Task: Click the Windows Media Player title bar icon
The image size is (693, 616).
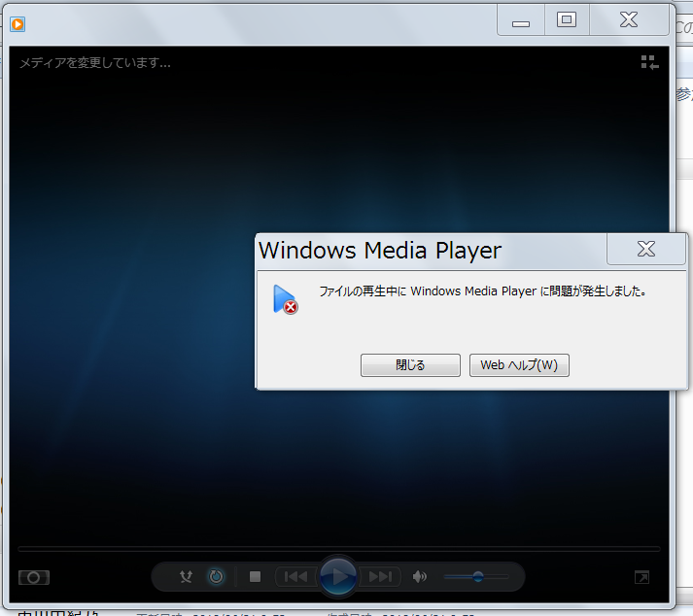Action: (x=17, y=24)
